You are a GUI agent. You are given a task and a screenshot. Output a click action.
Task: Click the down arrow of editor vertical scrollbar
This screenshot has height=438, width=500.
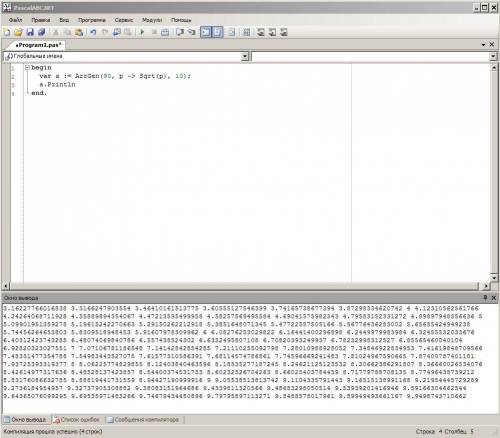coord(494,278)
